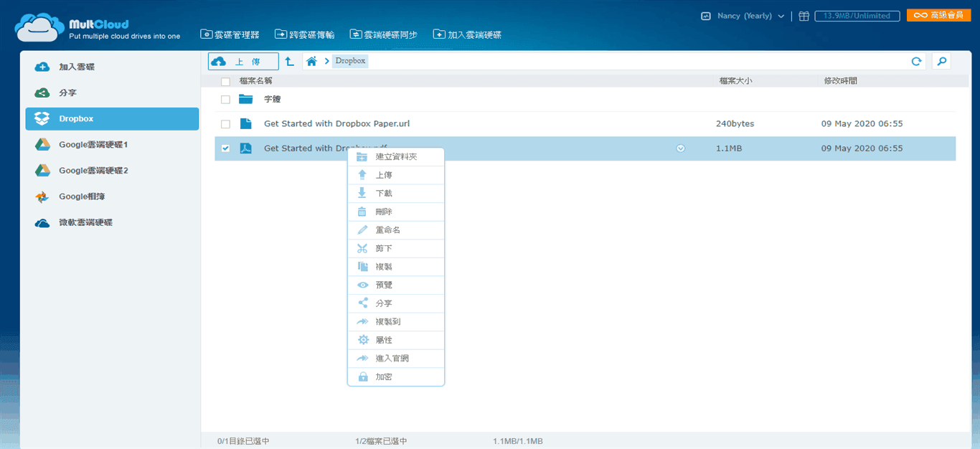Choose 屬性 properties in context menu

(396, 340)
